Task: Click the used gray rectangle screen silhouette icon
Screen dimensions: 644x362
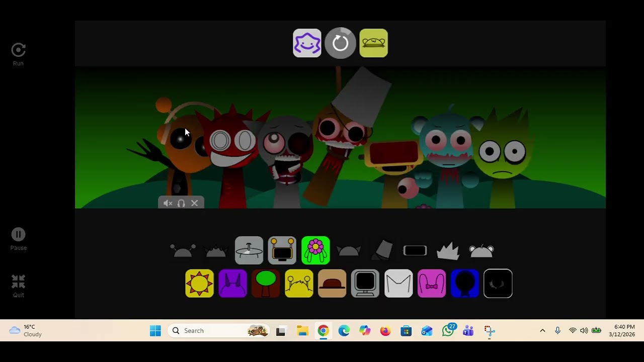Action: 415,250
